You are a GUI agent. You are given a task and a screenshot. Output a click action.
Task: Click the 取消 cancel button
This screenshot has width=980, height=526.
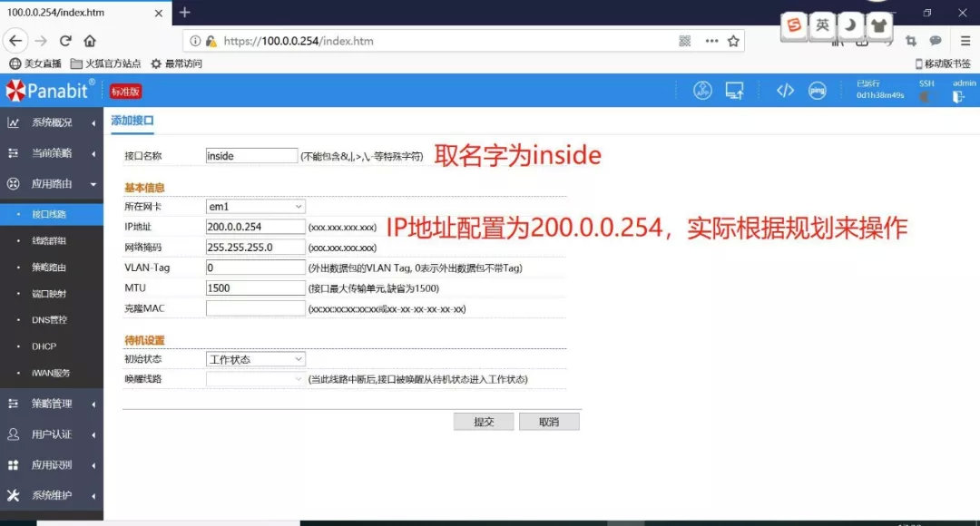point(549,420)
